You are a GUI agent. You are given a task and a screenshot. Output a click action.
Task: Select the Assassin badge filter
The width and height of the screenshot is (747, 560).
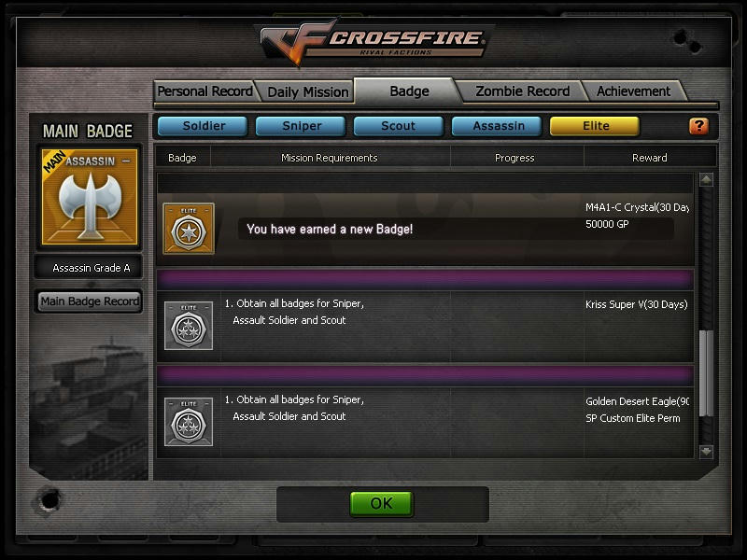tap(497, 126)
